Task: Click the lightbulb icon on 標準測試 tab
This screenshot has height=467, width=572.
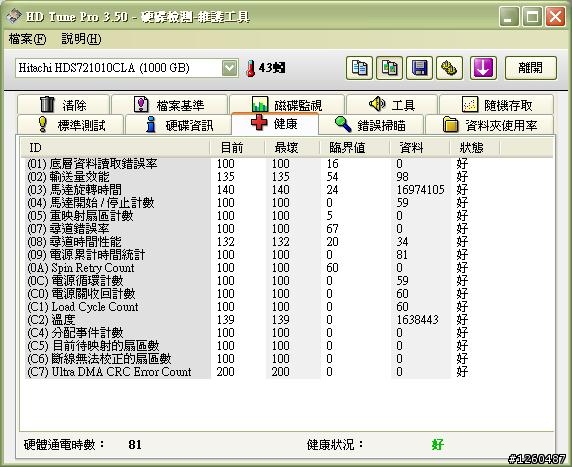Action: (43, 124)
